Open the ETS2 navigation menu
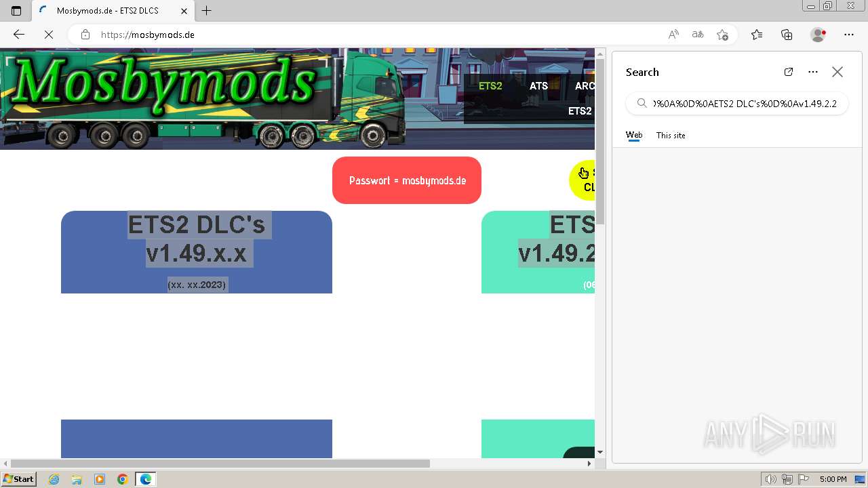This screenshot has height=488, width=868. tap(490, 86)
